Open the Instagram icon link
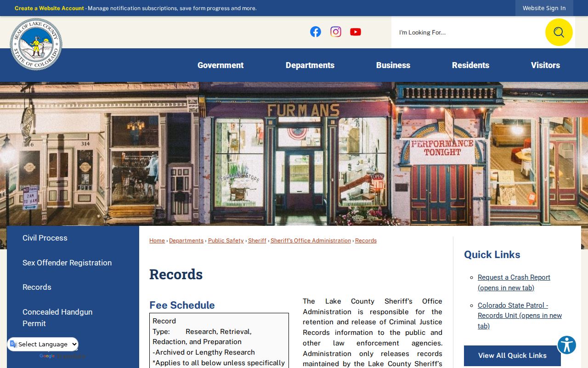 (x=336, y=32)
